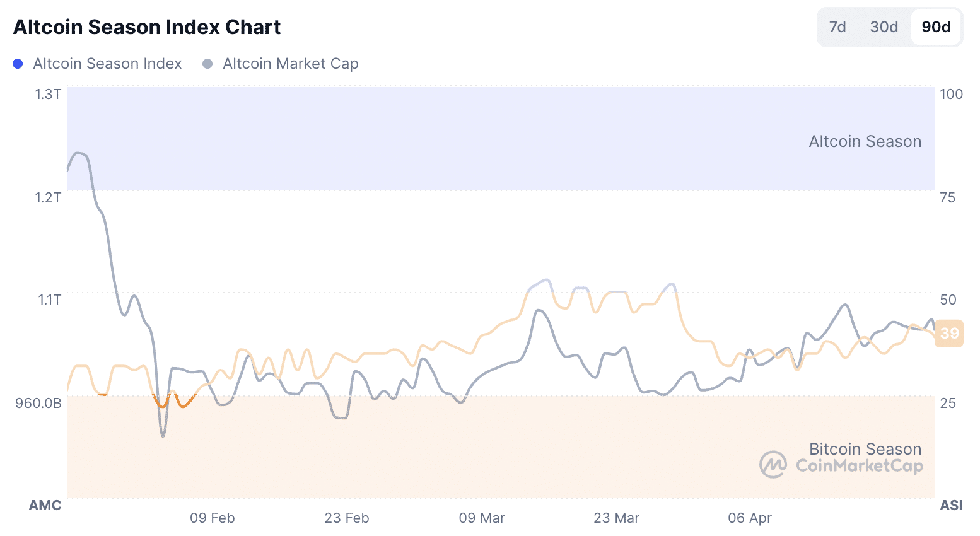Click the blue Altcoin Season Index legend dot
Image resolution: width=980 pixels, height=536 pixels.
pyautogui.click(x=17, y=63)
